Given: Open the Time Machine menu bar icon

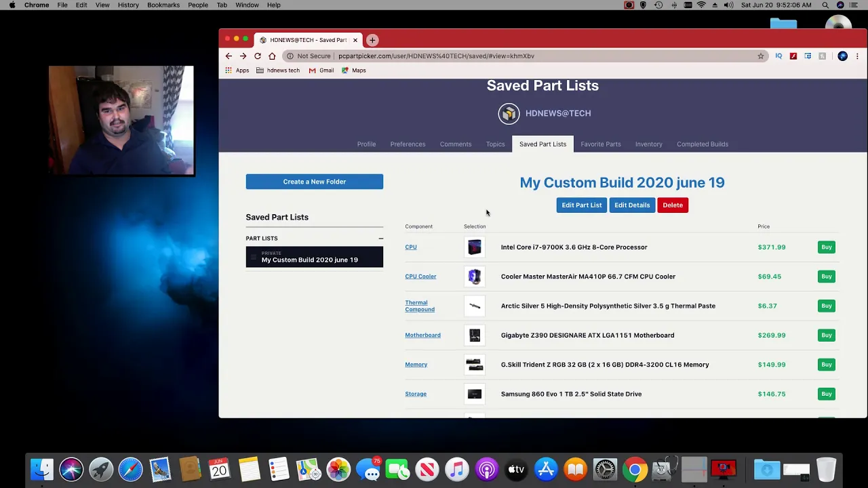Looking at the screenshot, I should (x=658, y=5).
